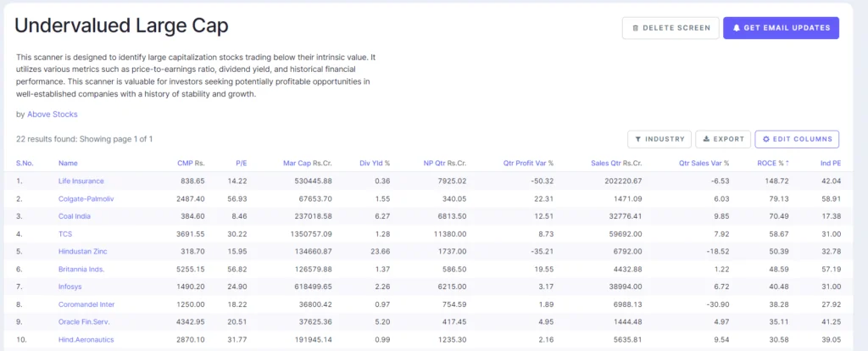868x351 pixels.
Task: Click Life Insurance profit var -50.32
Action: pos(543,181)
